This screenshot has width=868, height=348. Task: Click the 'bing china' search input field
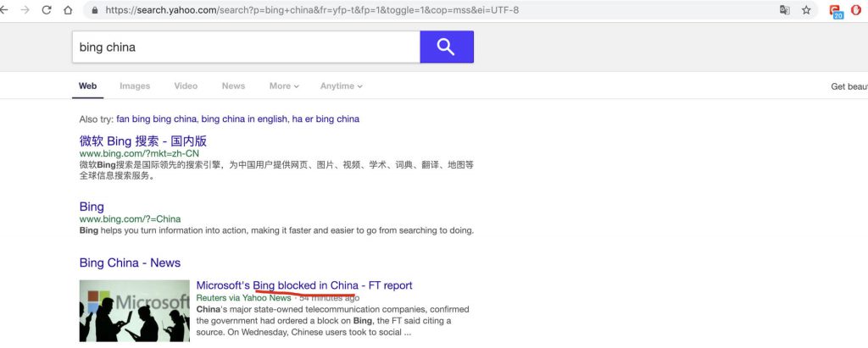pyautogui.click(x=246, y=47)
